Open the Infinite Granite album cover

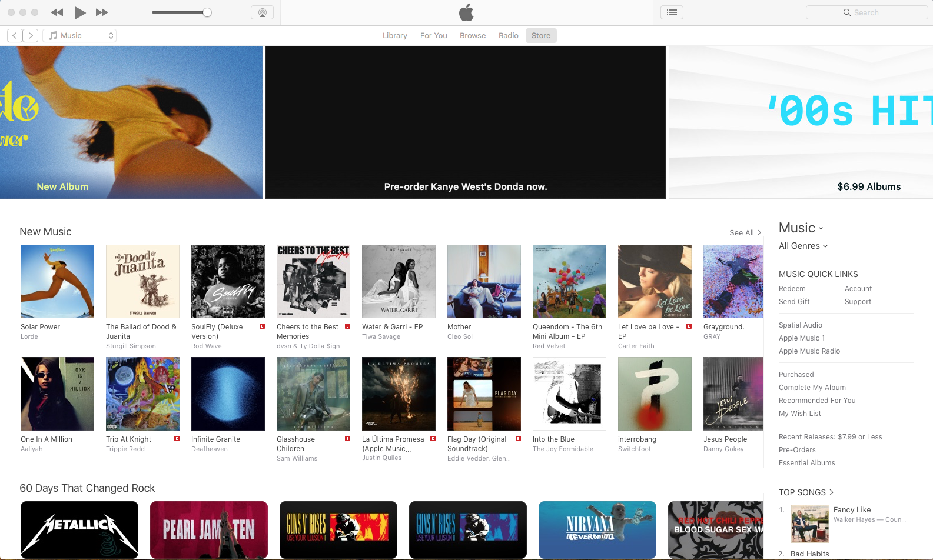228,394
